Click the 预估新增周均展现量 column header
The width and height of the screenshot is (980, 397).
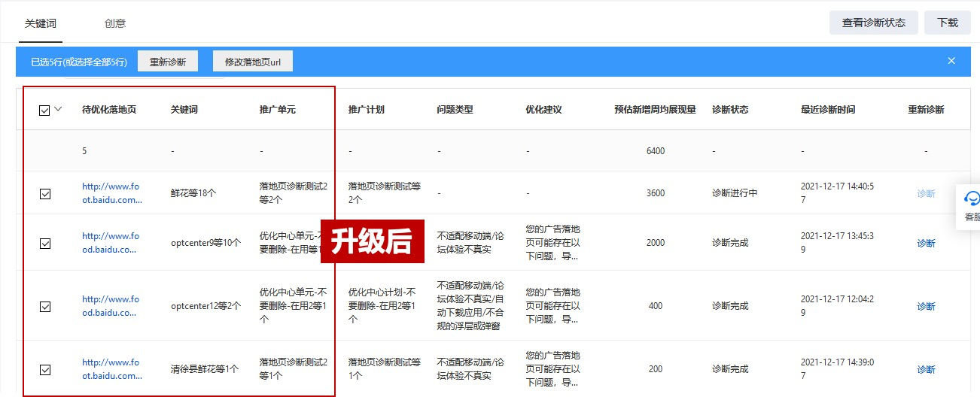point(655,110)
